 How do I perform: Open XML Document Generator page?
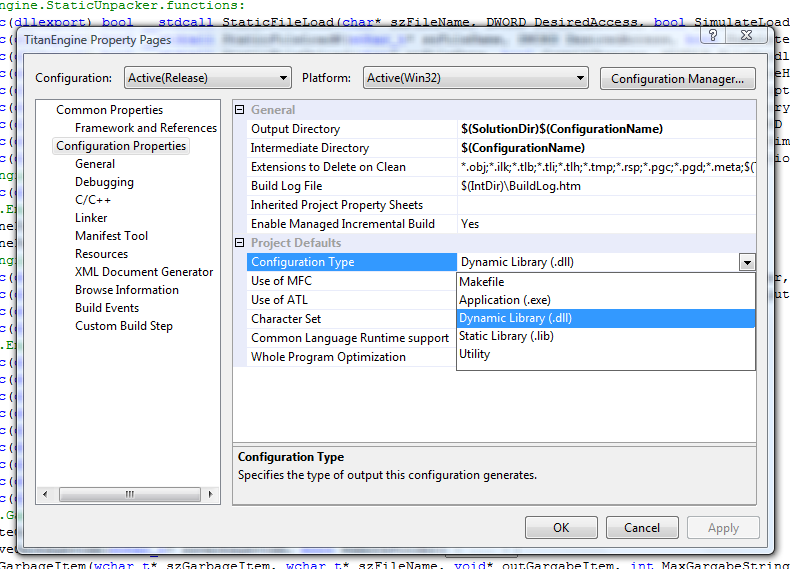pyautogui.click(x=144, y=272)
